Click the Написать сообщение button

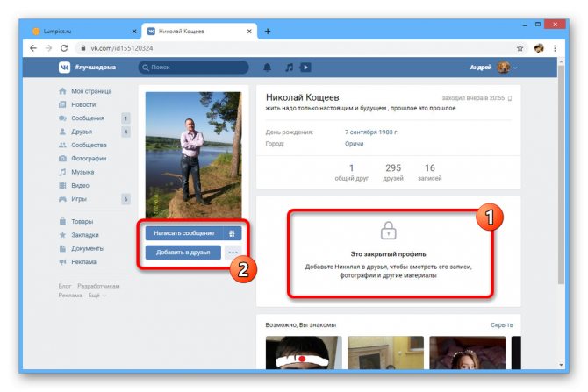pos(184,233)
